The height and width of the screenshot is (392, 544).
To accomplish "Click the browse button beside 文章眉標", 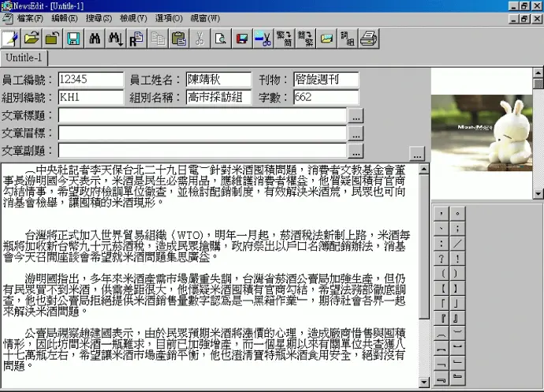I will (356, 133).
